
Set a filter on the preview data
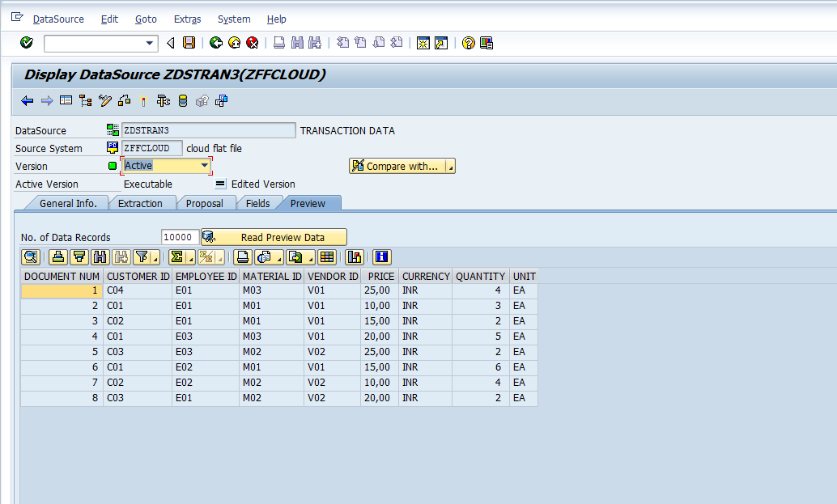pyautogui.click(x=143, y=256)
